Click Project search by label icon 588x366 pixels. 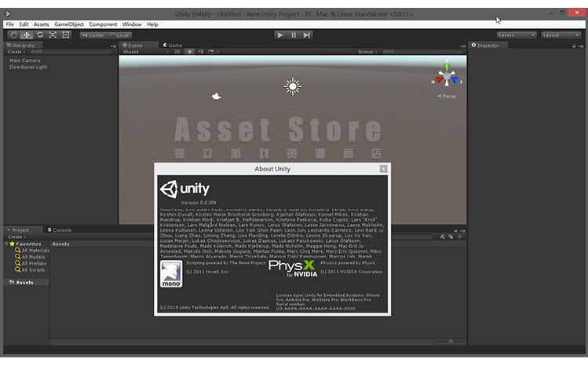[x=451, y=237]
